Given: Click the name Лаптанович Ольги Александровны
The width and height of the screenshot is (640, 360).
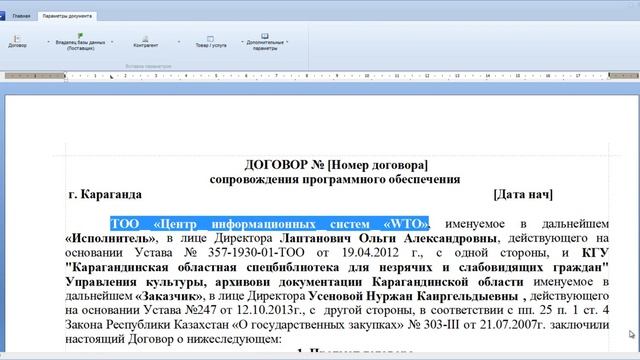Looking at the screenshot, I should point(388,238).
